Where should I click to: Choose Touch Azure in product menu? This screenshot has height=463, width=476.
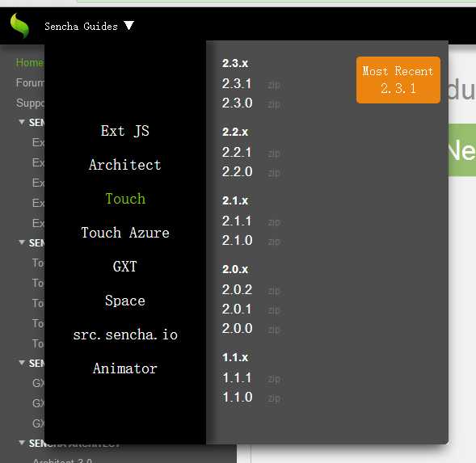click(x=125, y=233)
